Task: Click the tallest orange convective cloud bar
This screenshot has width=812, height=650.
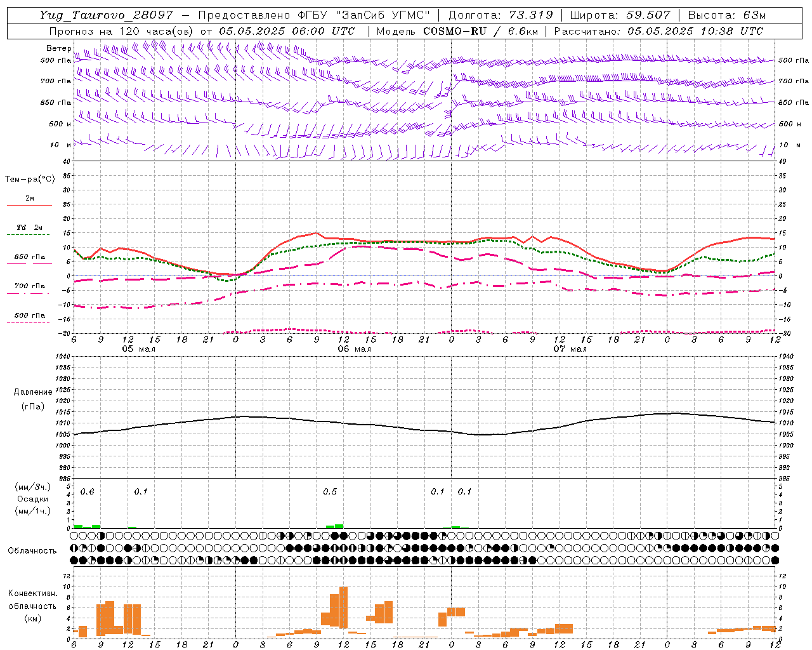Action: click(344, 607)
